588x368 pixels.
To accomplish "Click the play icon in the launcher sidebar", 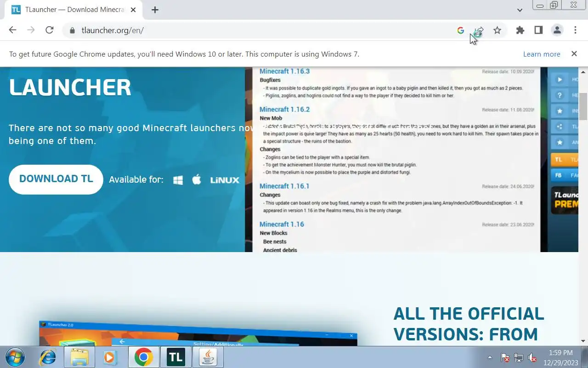I will pyautogui.click(x=560, y=80).
